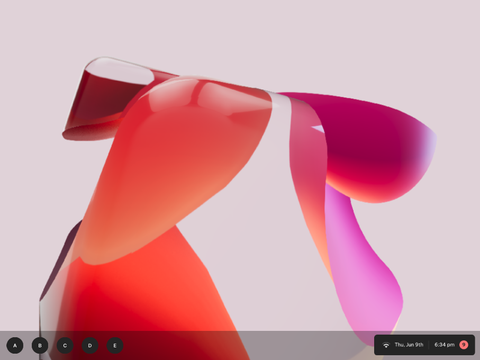Image resolution: width=480 pixels, height=360 pixels.
Task: Open the app labeled B in the taskbar
Action: tap(40, 345)
